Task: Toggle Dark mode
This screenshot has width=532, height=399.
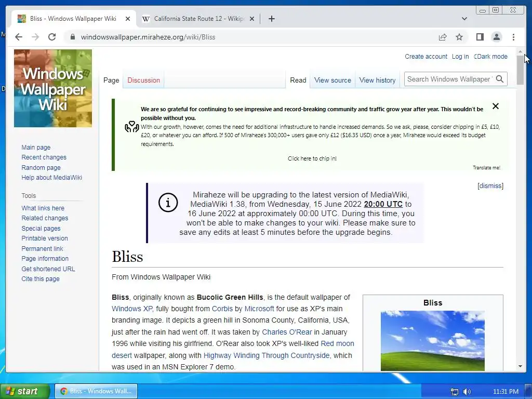Action: click(490, 57)
